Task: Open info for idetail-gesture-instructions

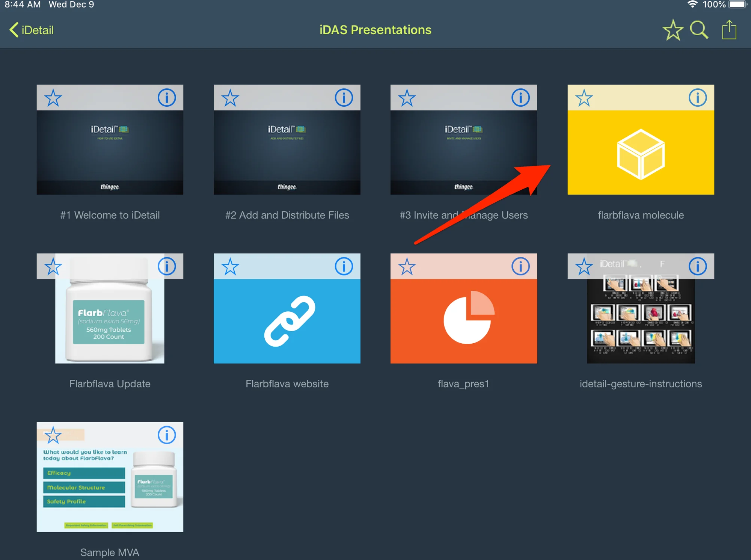Action: pos(697,266)
